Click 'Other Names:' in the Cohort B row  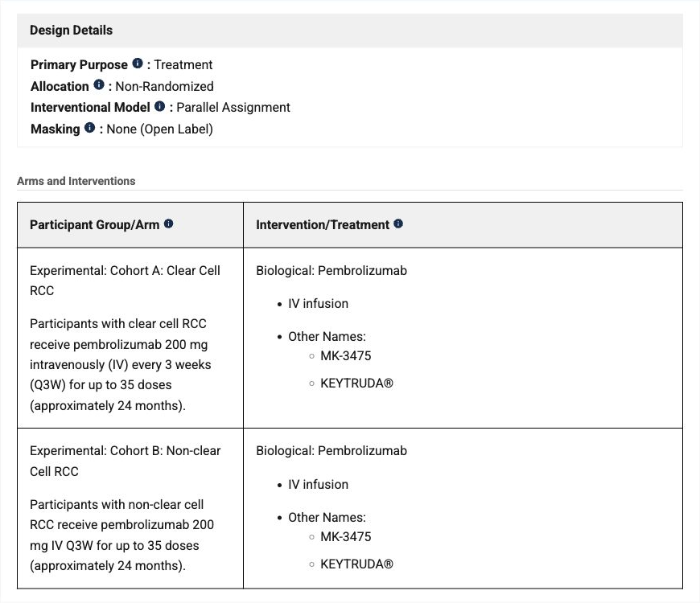click(327, 517)
